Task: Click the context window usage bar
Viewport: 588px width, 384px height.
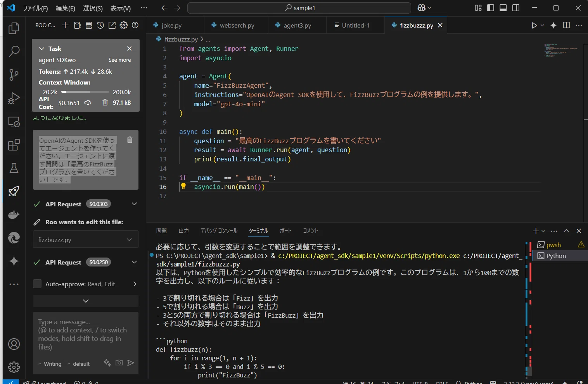Action: click(x=85, y=92)
